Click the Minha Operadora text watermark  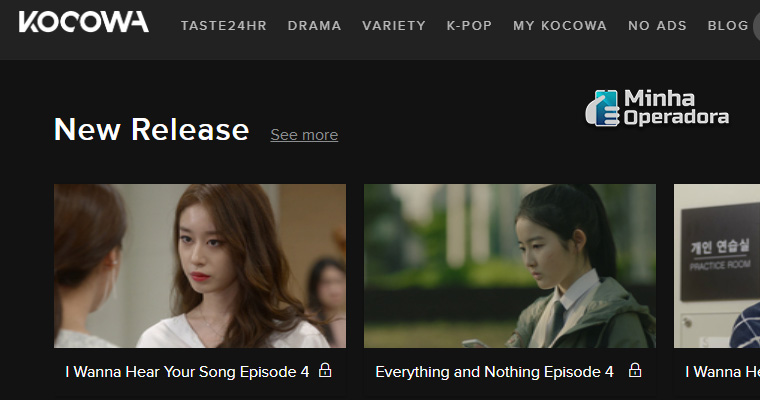pyautogui.click(x=676, y=108)
